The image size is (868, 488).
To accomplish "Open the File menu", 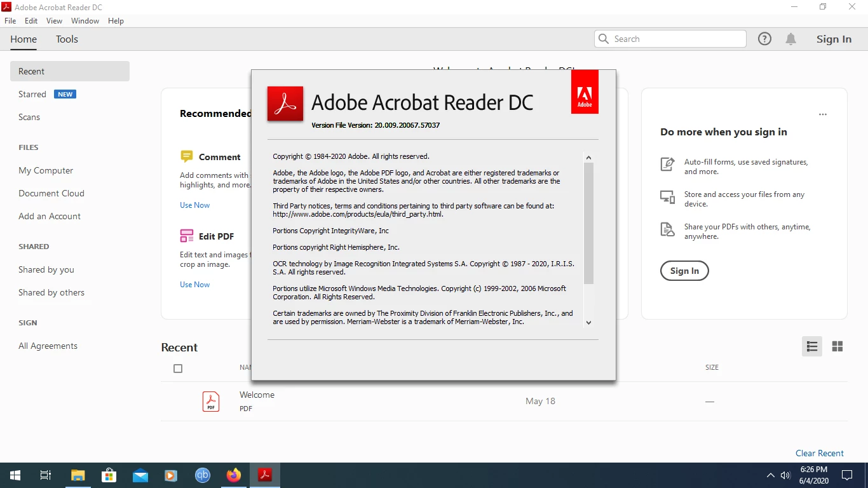I will pyautogui.click(x=10, y=21).
